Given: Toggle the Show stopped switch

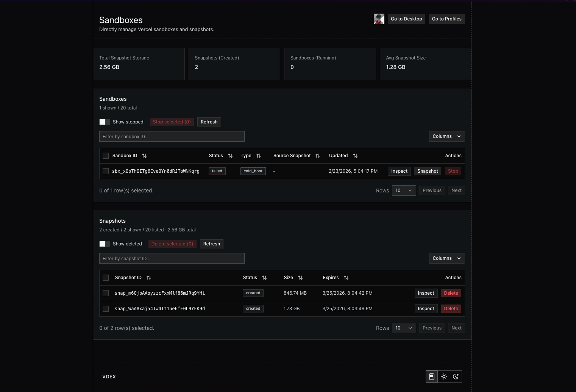Looking at the screenshot, I should 105,122.
